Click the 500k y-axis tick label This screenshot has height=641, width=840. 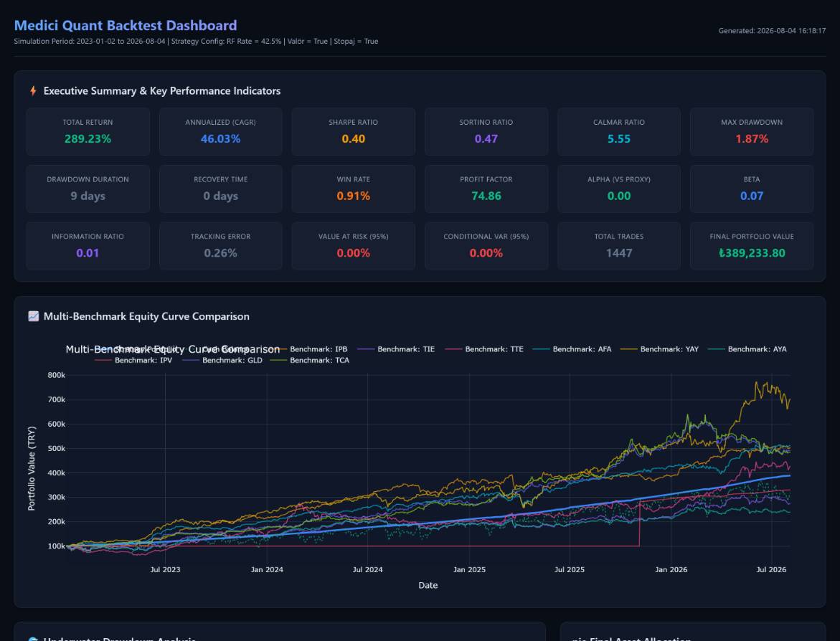[56, 449]
